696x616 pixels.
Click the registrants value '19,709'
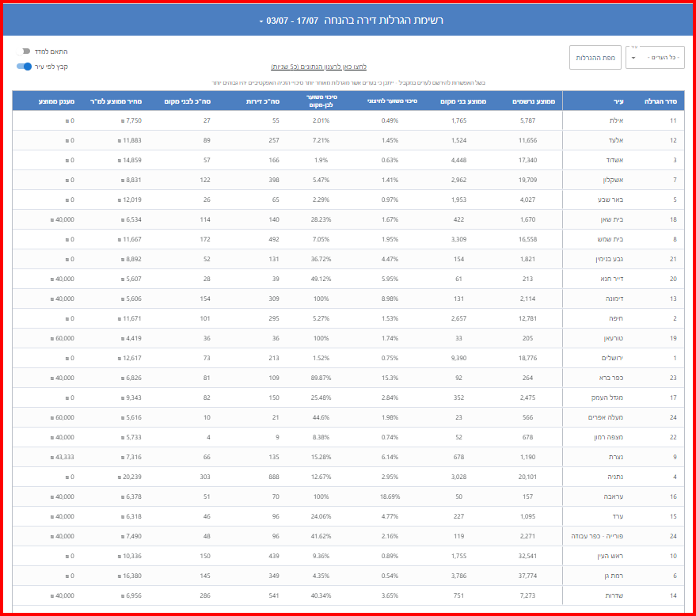[528, 181]
